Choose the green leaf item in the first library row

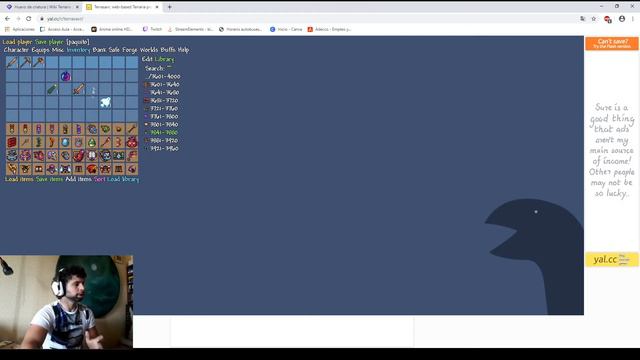click(x=105, y=129)
